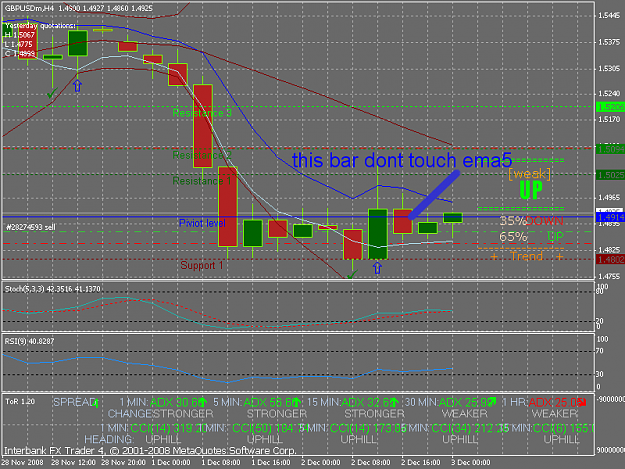Click the Yesterday quotations heading
Viewport: 625px width, 469px height.
point(40,26)
